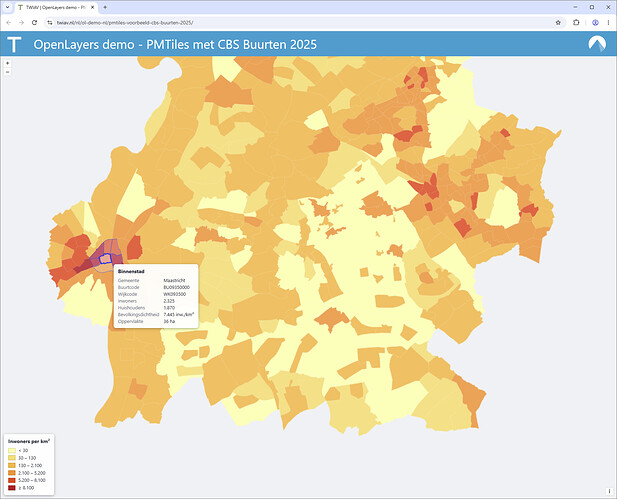Click the address bar URL
Viewport: 617px width, 499px height.
point(125,23)
